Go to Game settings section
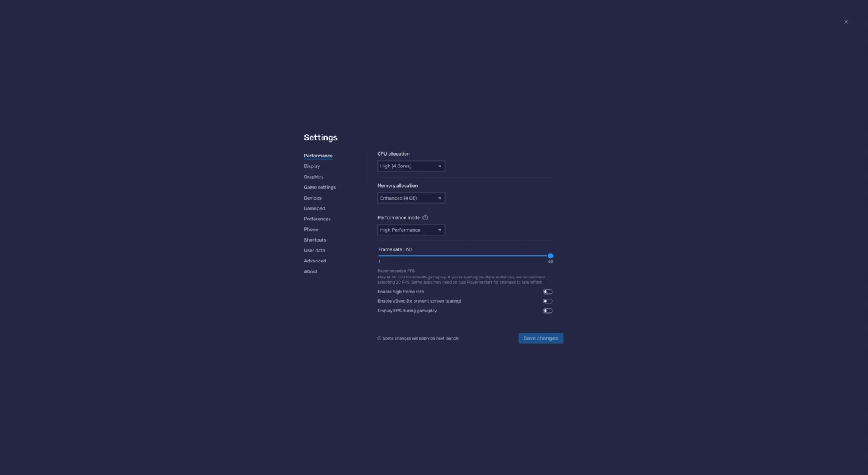Image resolution: width=868 pixels, height=475 pixels. [x=320, y=188]
